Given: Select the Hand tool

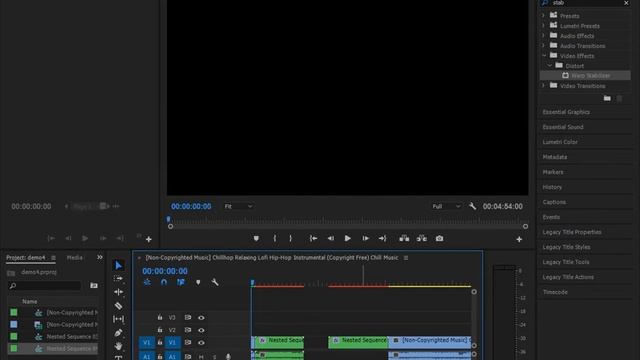Looking at the screenshot, I should click(118, 346).
